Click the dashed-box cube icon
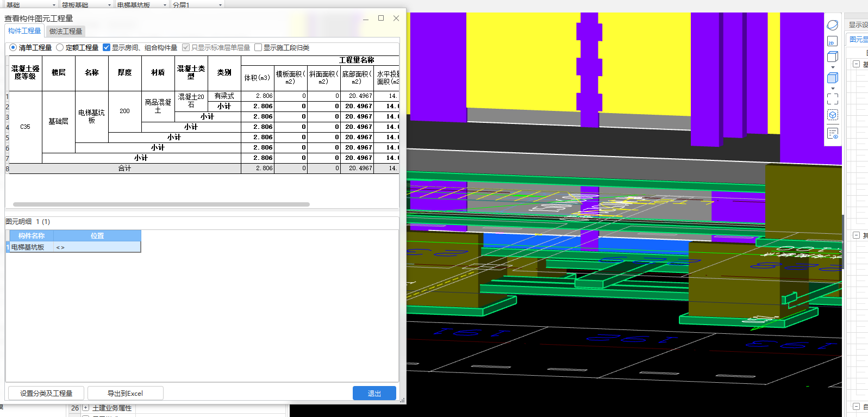 (833, 115)
